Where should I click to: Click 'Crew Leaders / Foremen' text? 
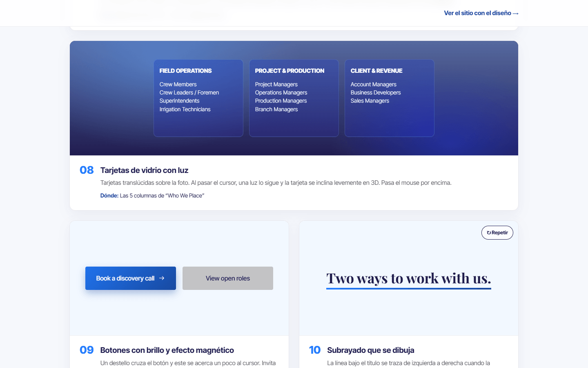point(189,92)
